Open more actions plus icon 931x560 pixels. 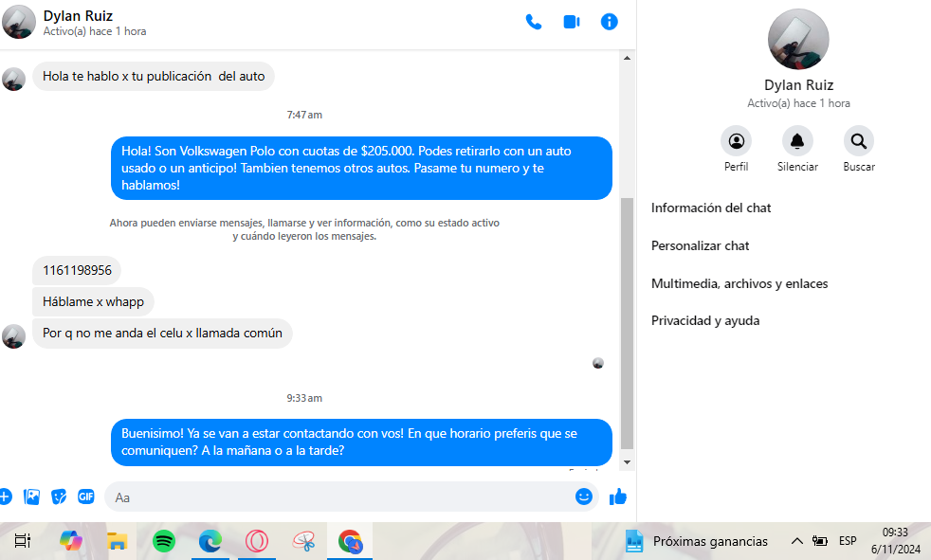tap(5, 497)
